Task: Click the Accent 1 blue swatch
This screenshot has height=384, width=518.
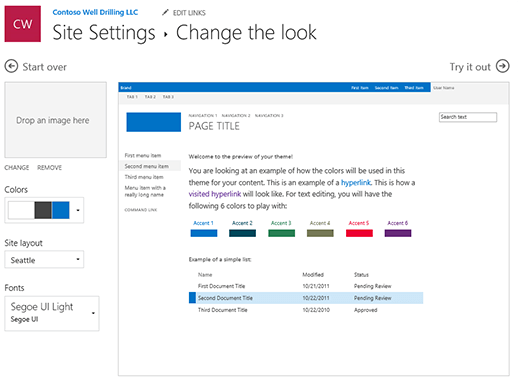Action: click(x=204, y=233)
